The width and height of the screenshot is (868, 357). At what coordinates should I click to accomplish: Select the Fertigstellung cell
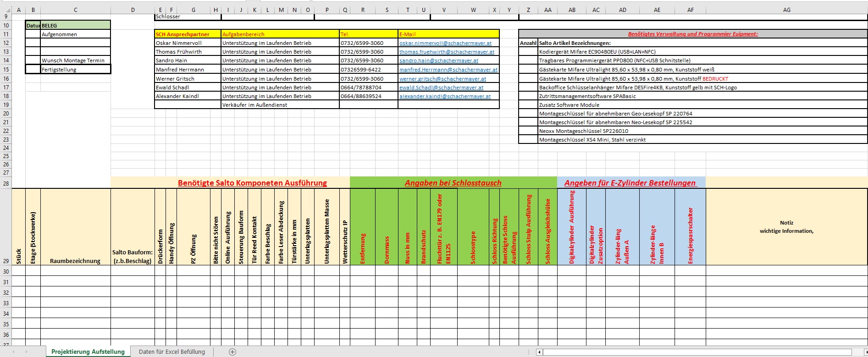tap(76, 70)
